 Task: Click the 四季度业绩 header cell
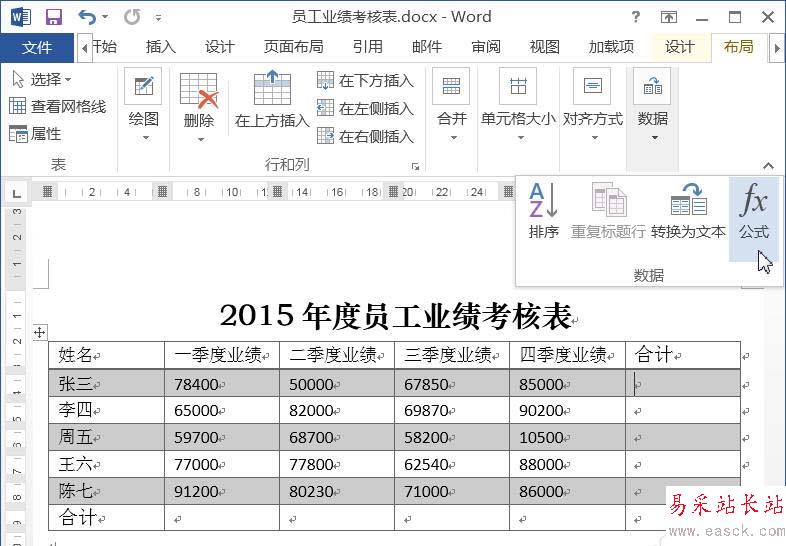[567, 355]
